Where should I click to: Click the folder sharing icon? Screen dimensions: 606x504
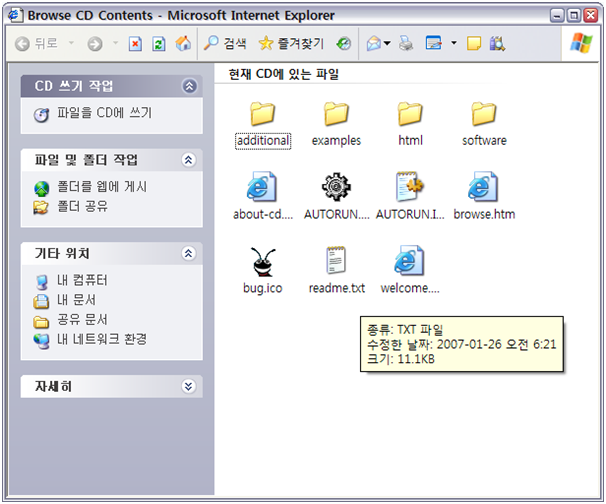pyautogui.click(x=41, y=208)
